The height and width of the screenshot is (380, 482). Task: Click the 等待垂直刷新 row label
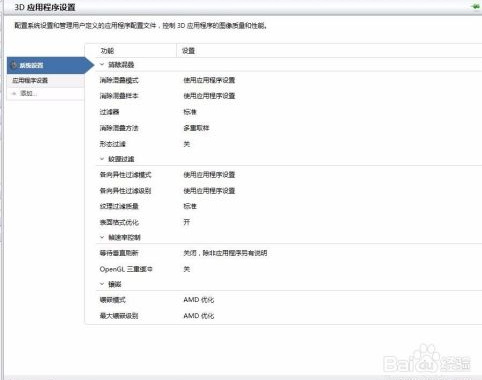pos(119,253)
